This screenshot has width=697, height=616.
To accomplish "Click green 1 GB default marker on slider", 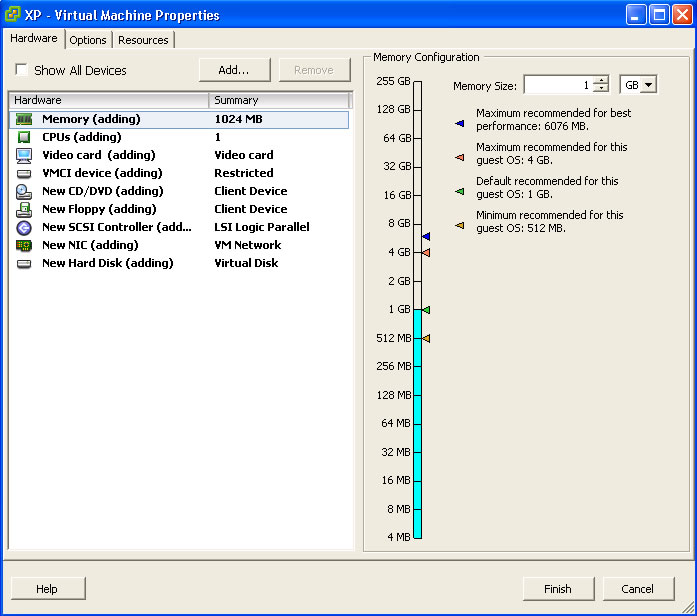I will tap(426, 310).
